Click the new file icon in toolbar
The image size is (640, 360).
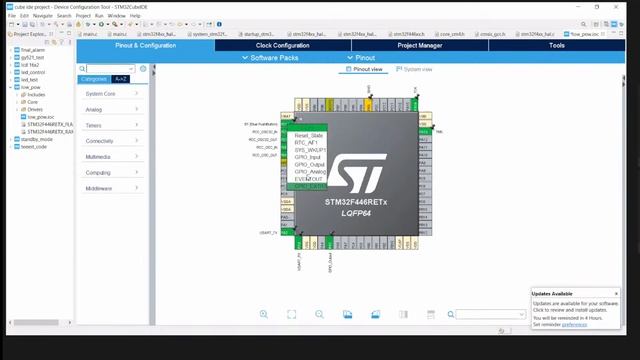click(11, 24)
